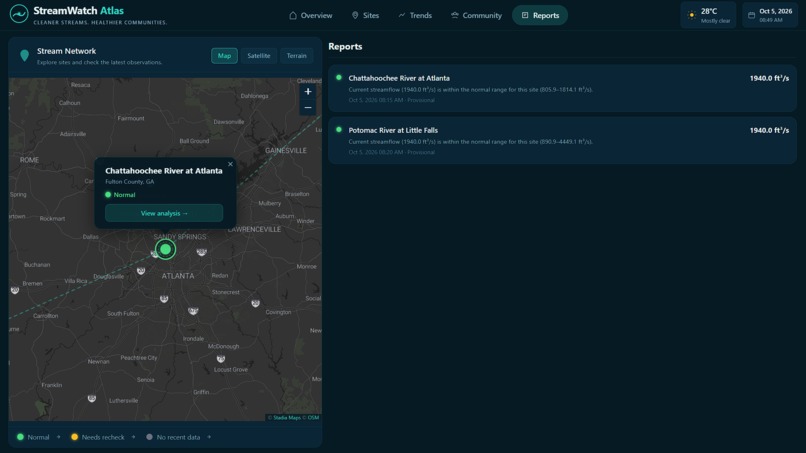Click the highway shield marker near Douglasville

tap(141, 271)
